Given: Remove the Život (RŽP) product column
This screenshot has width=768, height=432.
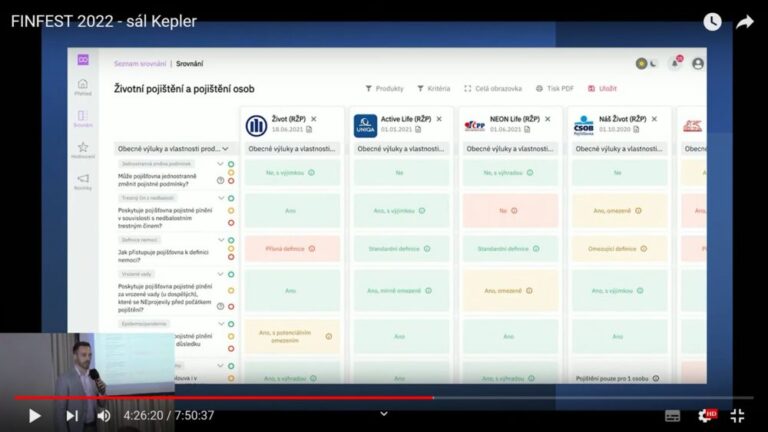Looking at the screenshot, I should [x=313, y=119].
